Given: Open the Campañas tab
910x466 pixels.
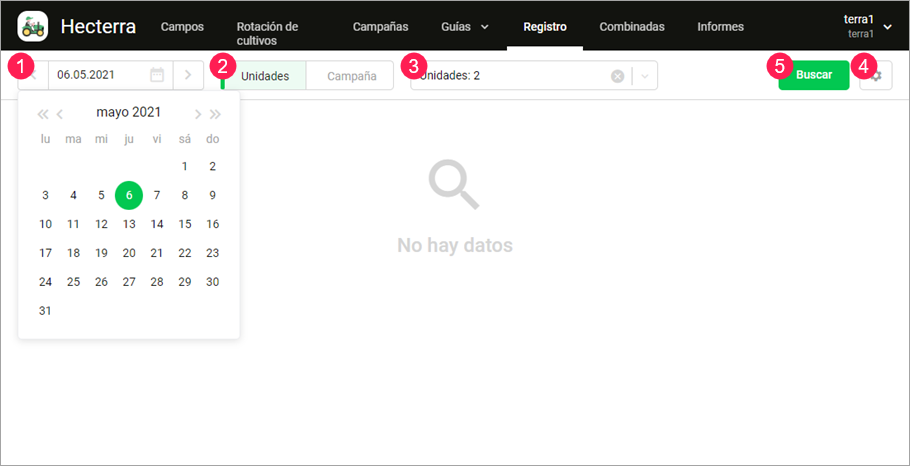Looking at the screenshot, I should [381, 27].
